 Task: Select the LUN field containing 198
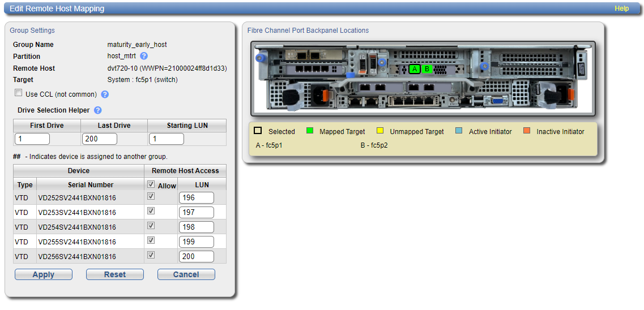(x=196, y=227)
